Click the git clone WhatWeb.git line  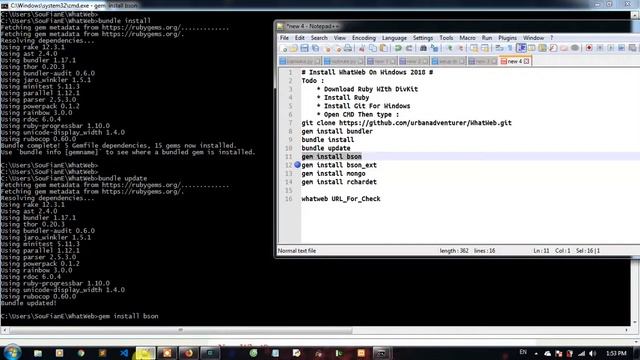click(x=406, y=123)
